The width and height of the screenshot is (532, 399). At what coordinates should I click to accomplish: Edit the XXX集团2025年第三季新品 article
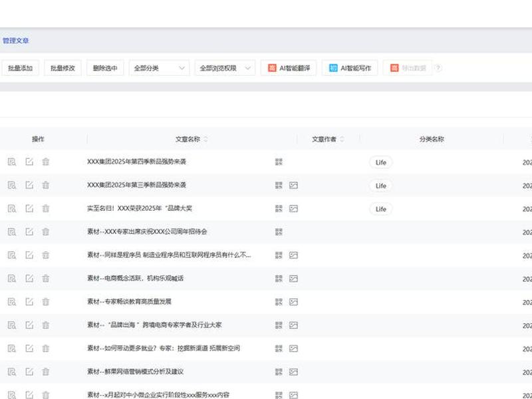(29, 185)
